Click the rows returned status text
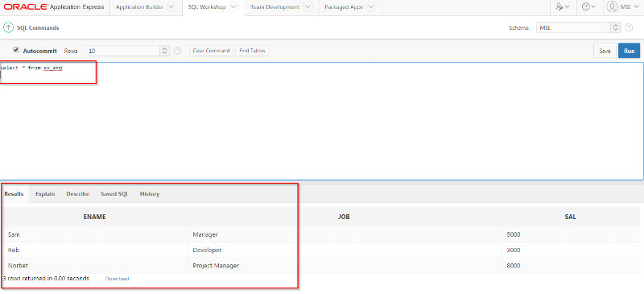Viewport: 644px width, 294px height. pyautogui.click(x=46, y=279)
